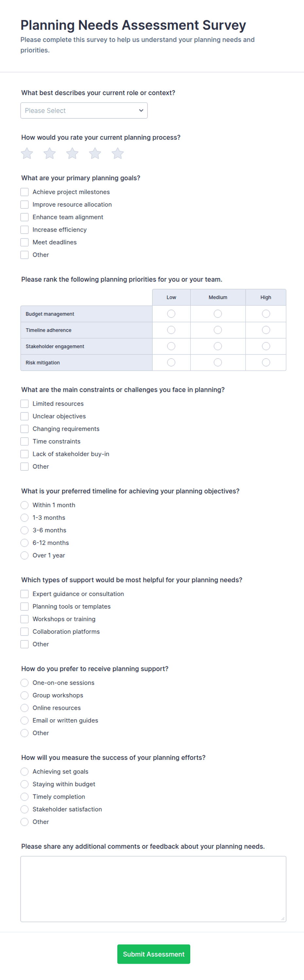Submit the assessment form

(x=154, y=954)
